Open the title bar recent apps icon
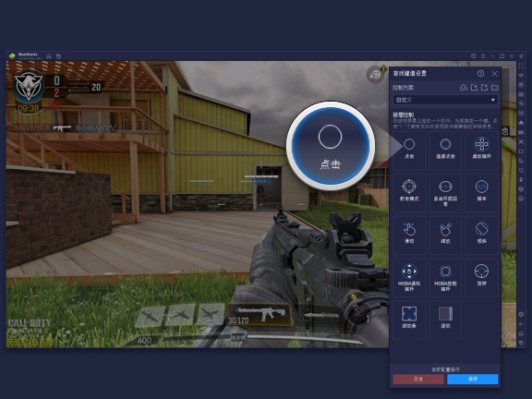Image resolution: width=532 pixels, height=399 pixels. tap(58, 56)
